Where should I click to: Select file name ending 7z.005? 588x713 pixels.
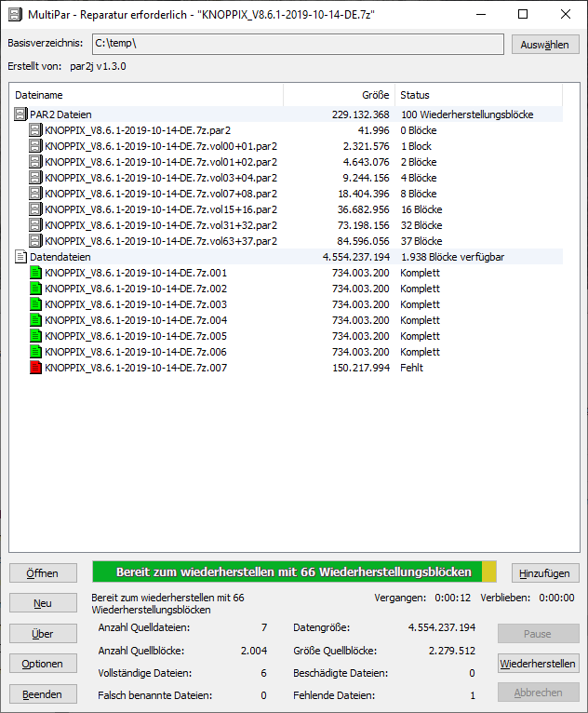pos(136,336)
